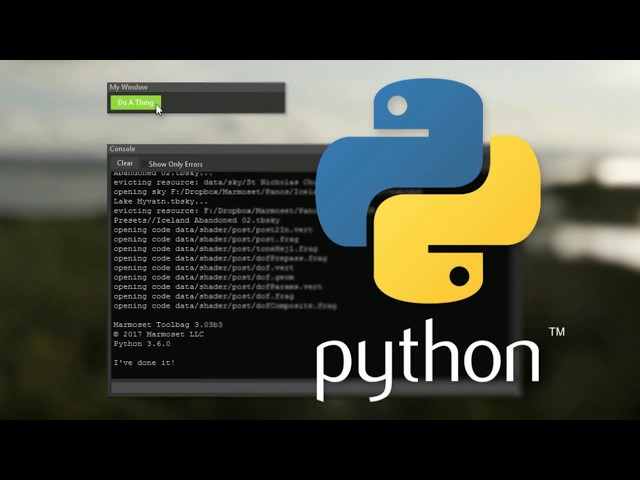Select the My Window title bar
The width and height of the screenshot is (640, 480).
click(196, 87)
